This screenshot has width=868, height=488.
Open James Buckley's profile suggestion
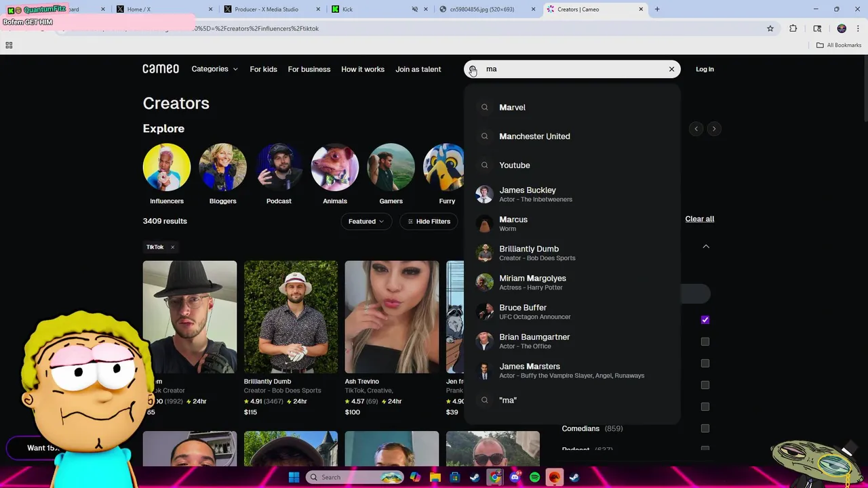point(573,195)
